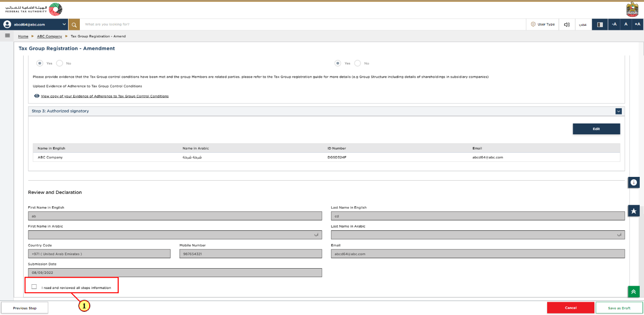Image resolution: width=644 pixels, height=315 pixels.
Task: Switch language to Arabic
Action: pyautogui.click(x=584, y=24)
